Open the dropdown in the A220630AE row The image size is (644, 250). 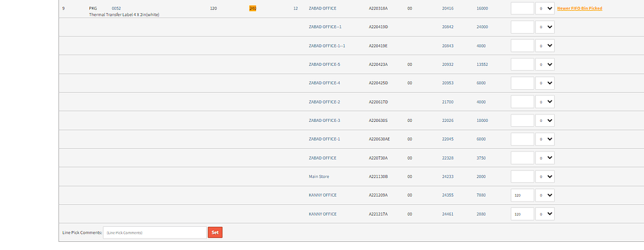545,139
